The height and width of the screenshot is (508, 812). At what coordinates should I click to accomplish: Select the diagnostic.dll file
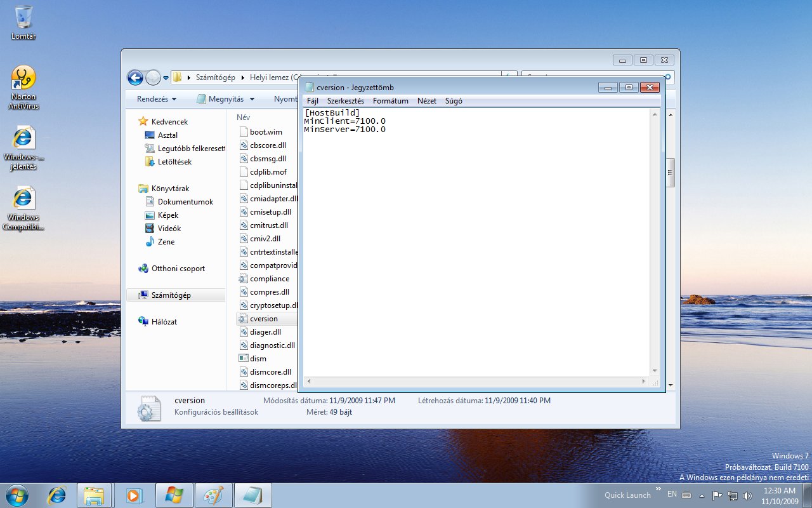[x=272, y=345]
